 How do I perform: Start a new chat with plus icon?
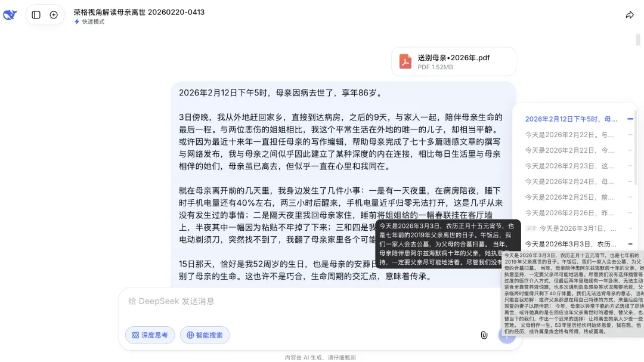(54, 15)
